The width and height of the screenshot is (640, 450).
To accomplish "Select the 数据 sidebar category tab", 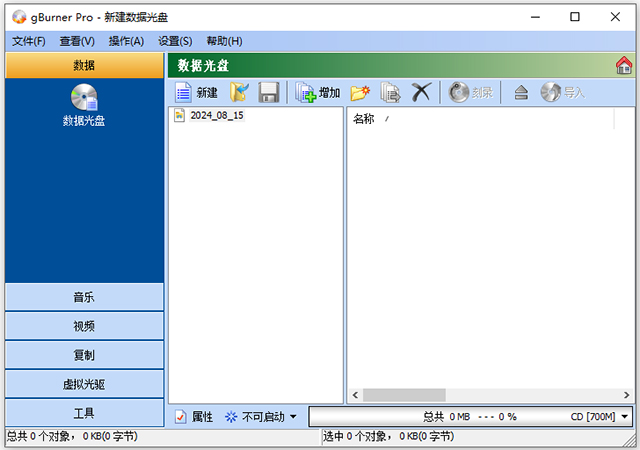I will point(84,65).
